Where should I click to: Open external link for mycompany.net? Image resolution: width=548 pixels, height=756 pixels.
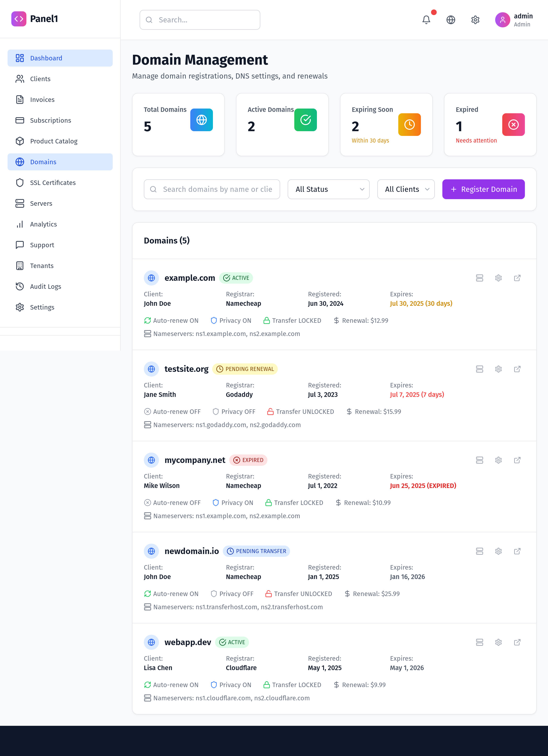point(517,460)
